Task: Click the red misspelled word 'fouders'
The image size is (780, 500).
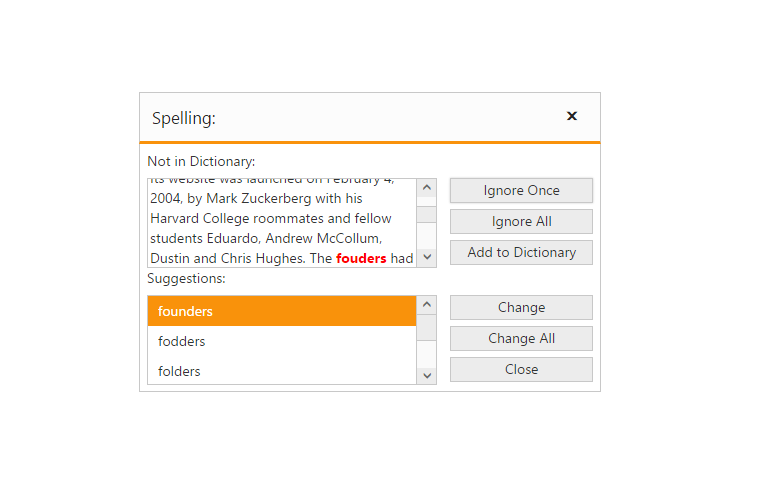Action: [x=361, y=258]
